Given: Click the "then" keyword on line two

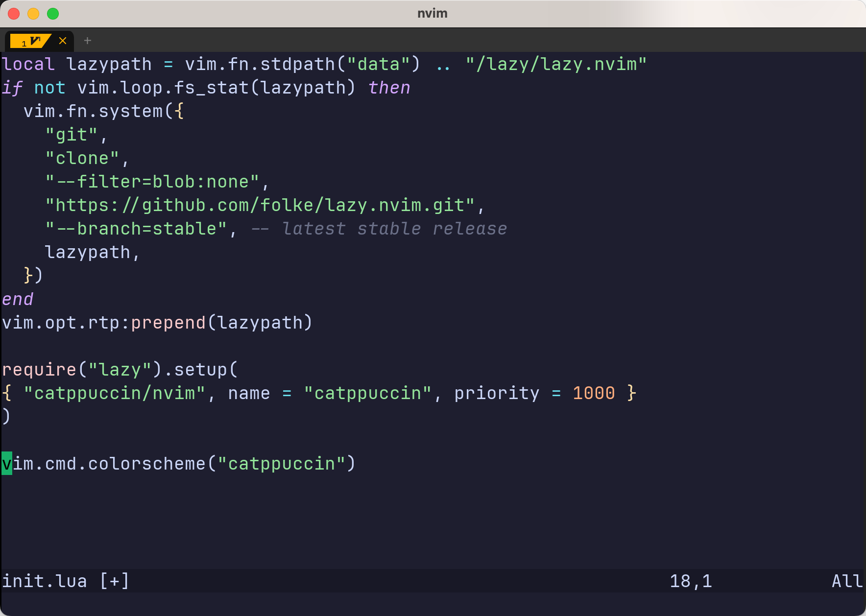Looking at the screenshot, I should [389, 88].
